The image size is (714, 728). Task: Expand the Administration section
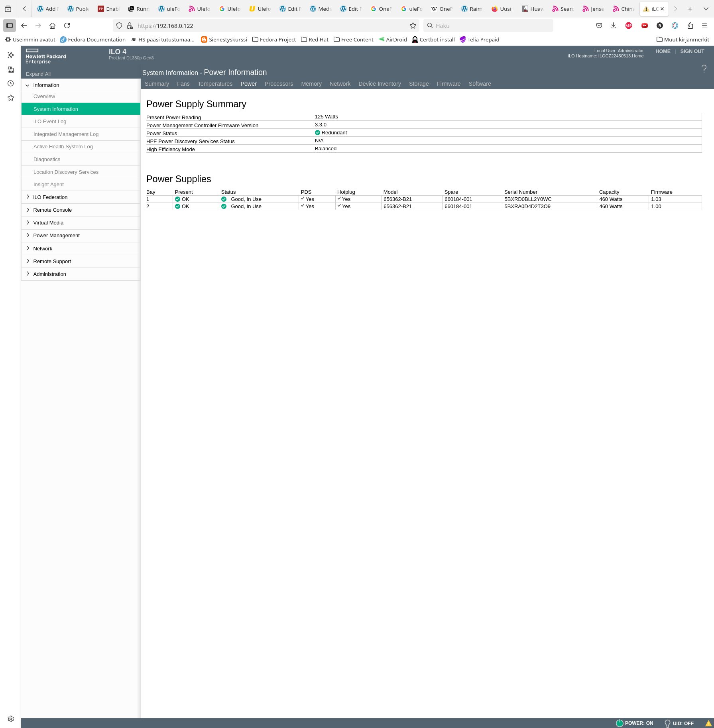pyautogui.click(x=49, y=274)
